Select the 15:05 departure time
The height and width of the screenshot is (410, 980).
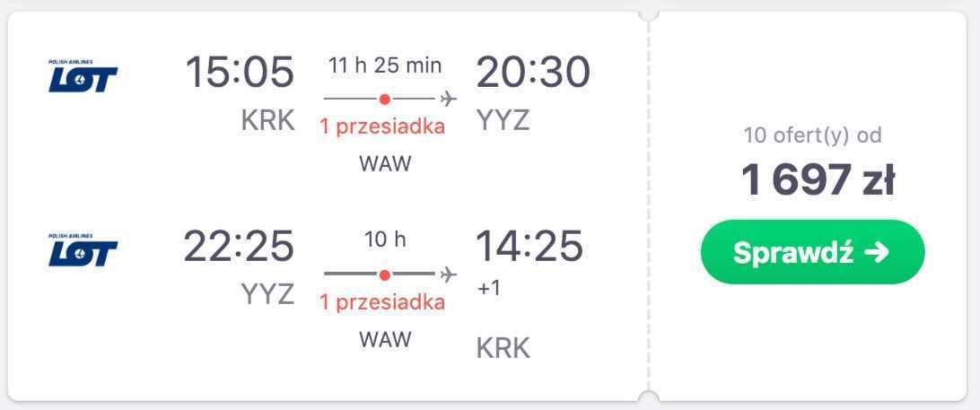pyautogui.click(x=240, y=72)
